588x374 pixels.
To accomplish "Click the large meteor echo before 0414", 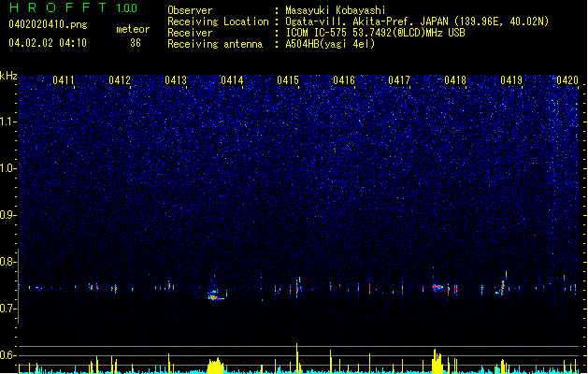I will coord(216,295).
